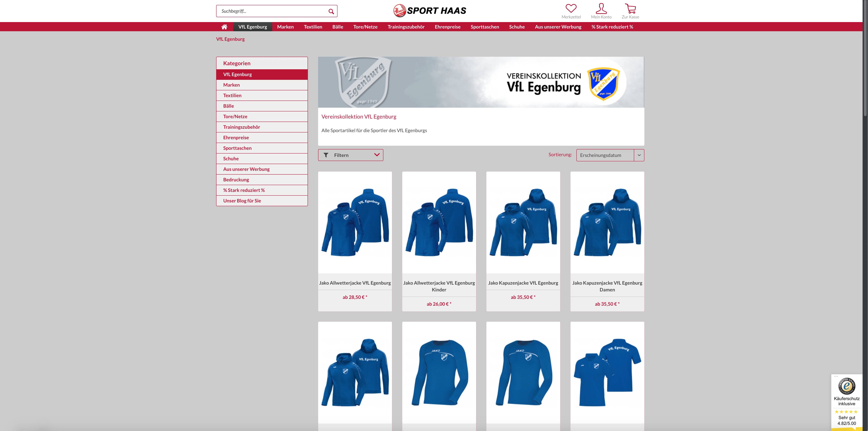Open Schuhe in top navigation
Screen dimensions: 868x431
[517, 27]
